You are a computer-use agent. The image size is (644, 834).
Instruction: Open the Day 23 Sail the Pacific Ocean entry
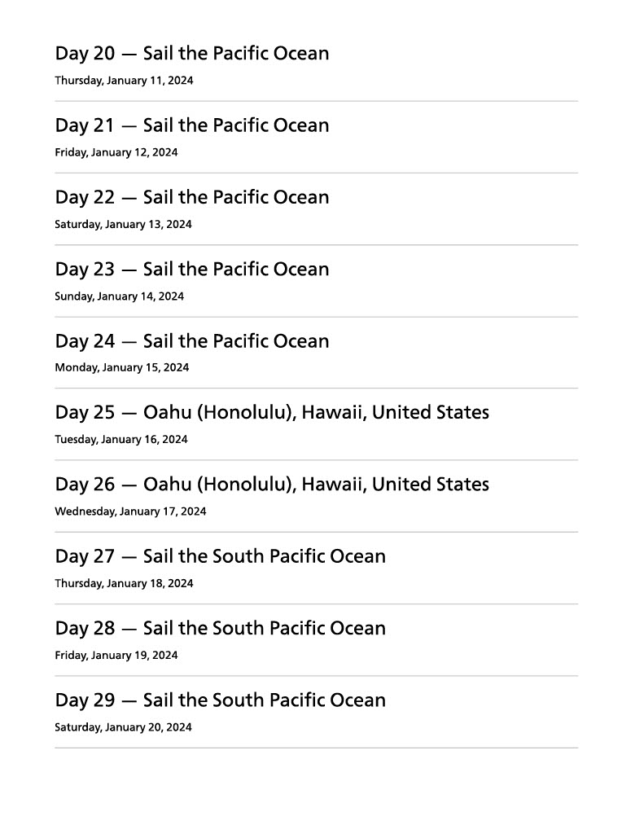[192, 269]
